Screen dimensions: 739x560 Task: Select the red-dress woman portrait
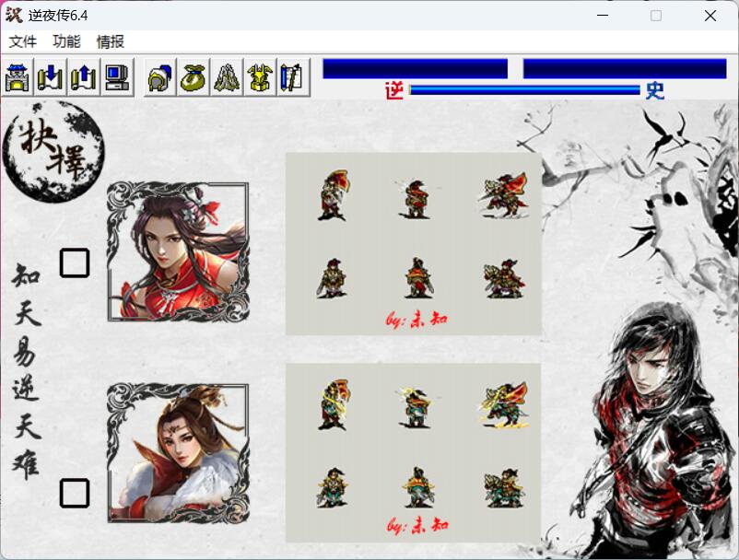178,251
